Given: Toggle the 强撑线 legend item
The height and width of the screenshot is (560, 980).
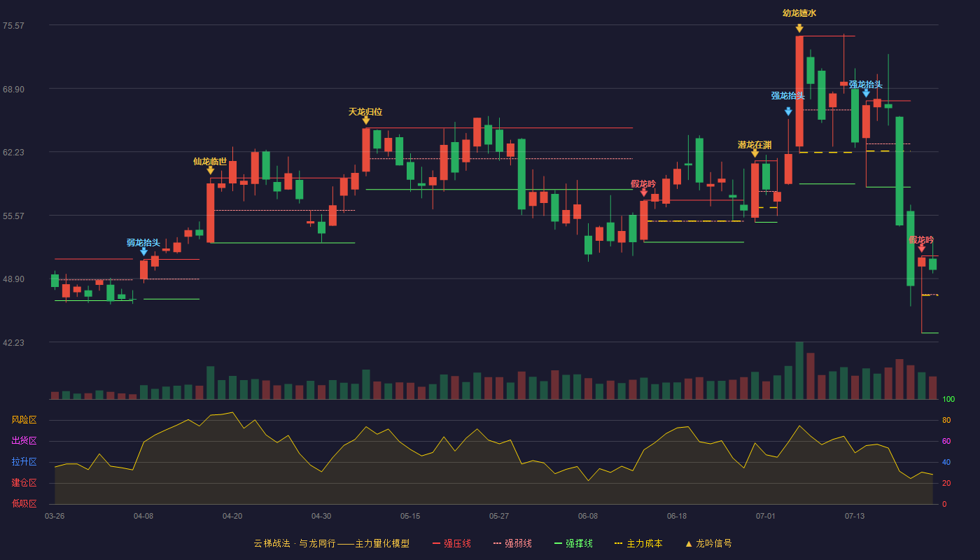Looking at the screenshot, I should 573,543.
